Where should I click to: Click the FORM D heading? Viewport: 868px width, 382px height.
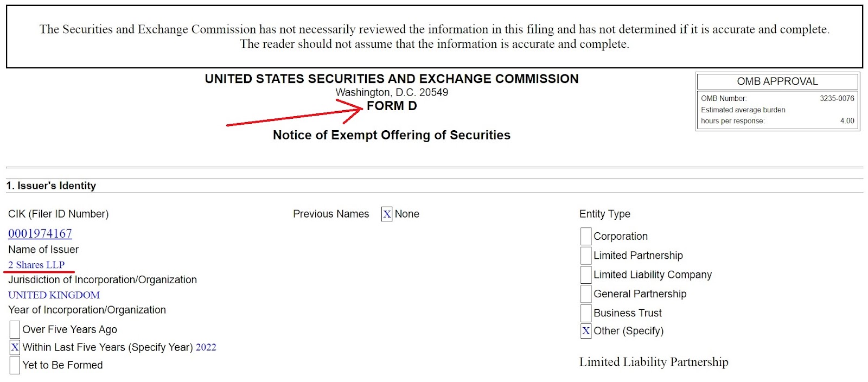[392, 106]
